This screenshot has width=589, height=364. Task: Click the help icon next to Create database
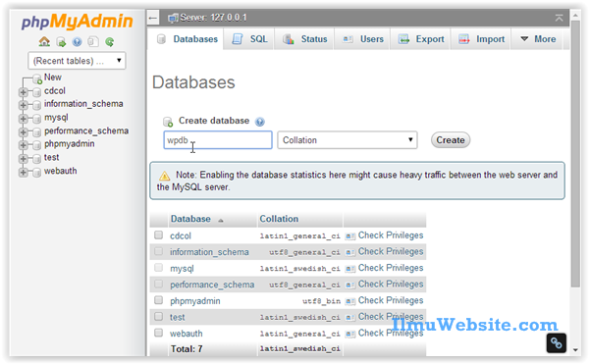tap(259, 122)
